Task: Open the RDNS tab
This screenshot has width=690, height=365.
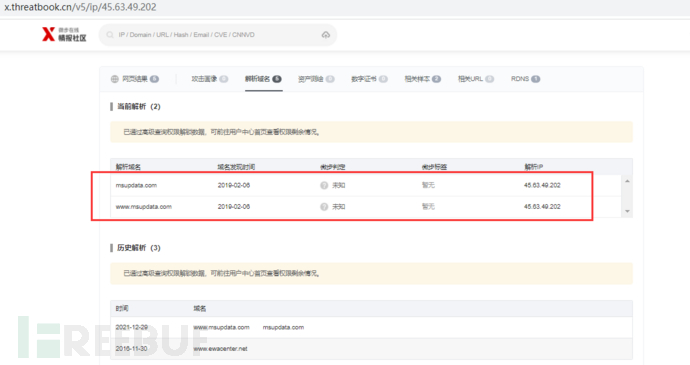Action: click(x=525, y=79)
